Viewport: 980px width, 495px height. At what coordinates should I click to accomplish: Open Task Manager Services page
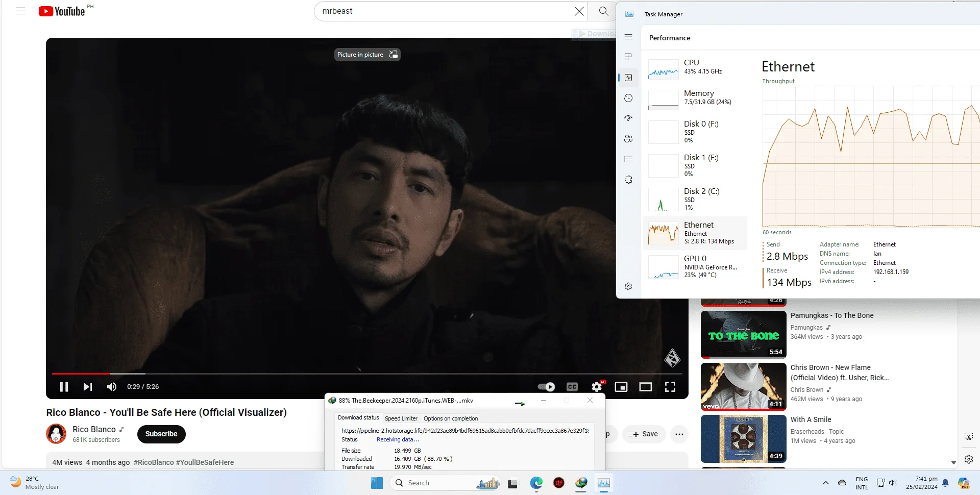628,180
